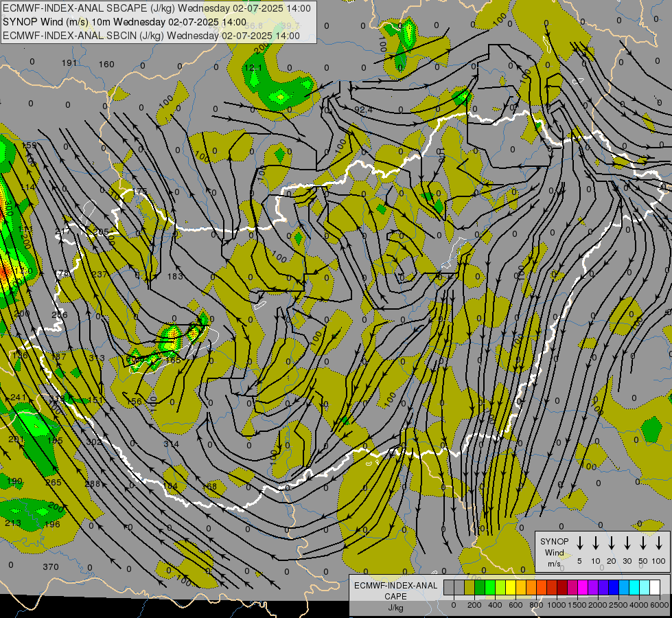Click the 'ECMWF-INDEX-ANAL CAPE' legend label

[395, 591]
